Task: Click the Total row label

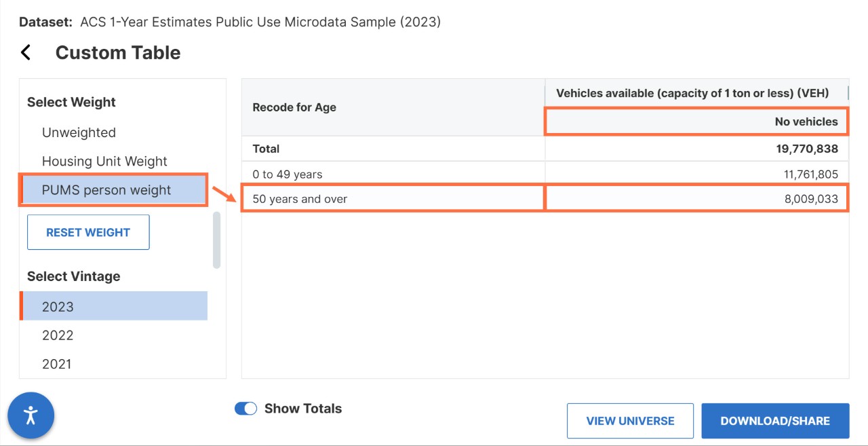Action: (x=266, y=149)
